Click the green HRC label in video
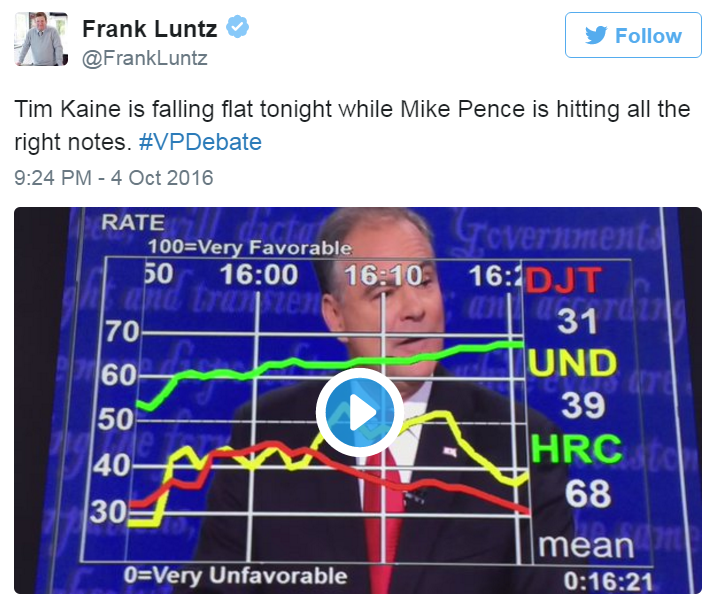 (x=577, y=449)
